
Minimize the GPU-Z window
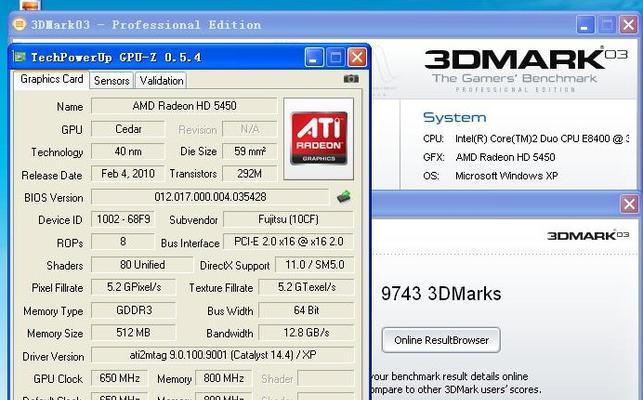[x=314, y=57]
